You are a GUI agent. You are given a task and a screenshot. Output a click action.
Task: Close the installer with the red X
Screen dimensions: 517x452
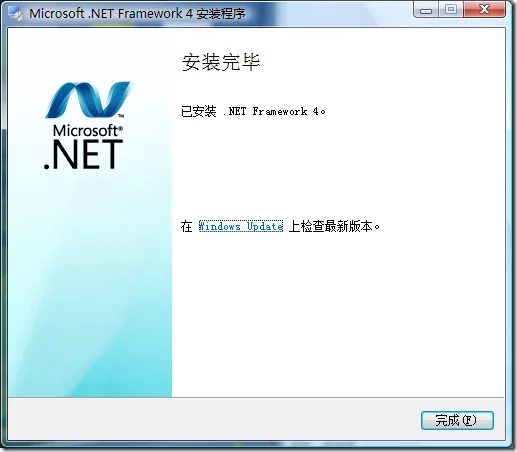point(484,9)
